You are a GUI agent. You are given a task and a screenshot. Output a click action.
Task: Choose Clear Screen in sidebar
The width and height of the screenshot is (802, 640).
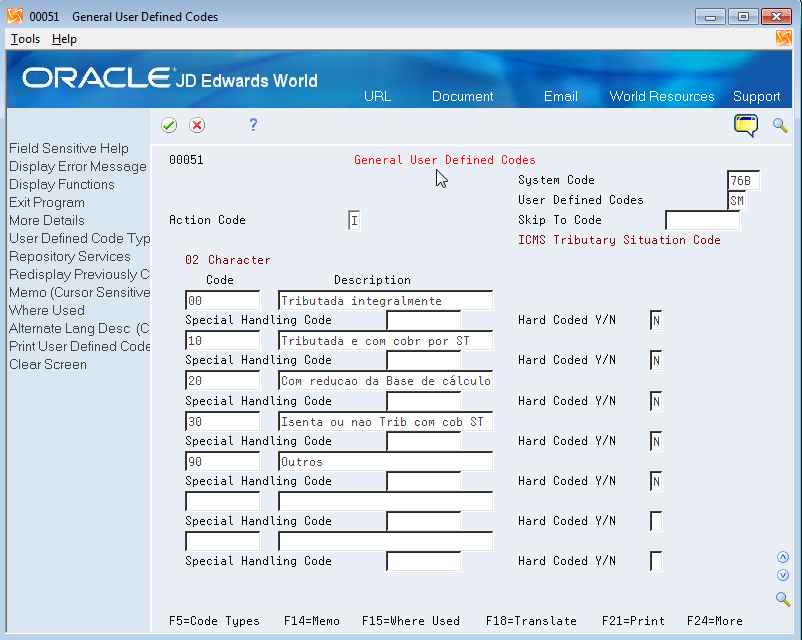coord(48,365)
